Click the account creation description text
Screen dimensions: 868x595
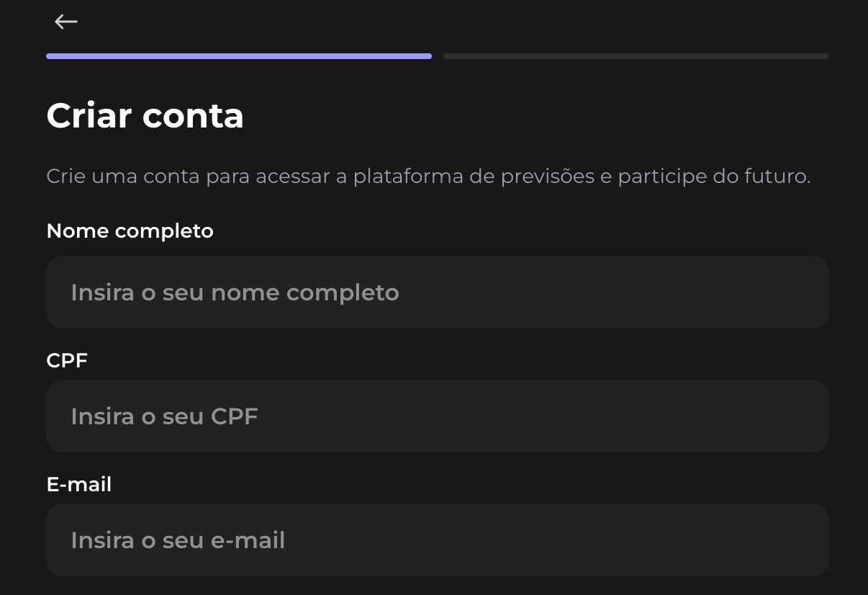pos(428,176)
